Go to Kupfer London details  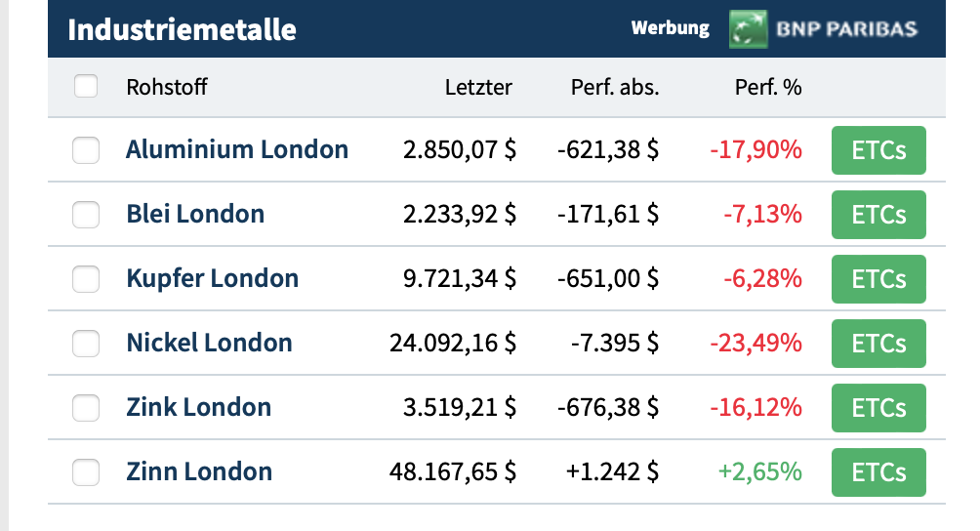pyautogui.click(x=213, y=279)
